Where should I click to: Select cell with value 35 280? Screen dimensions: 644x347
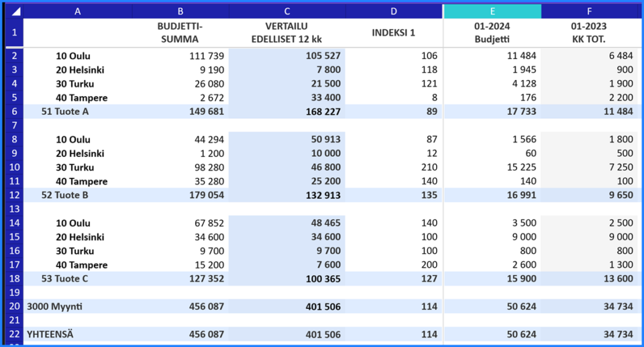tap(180, 181)
